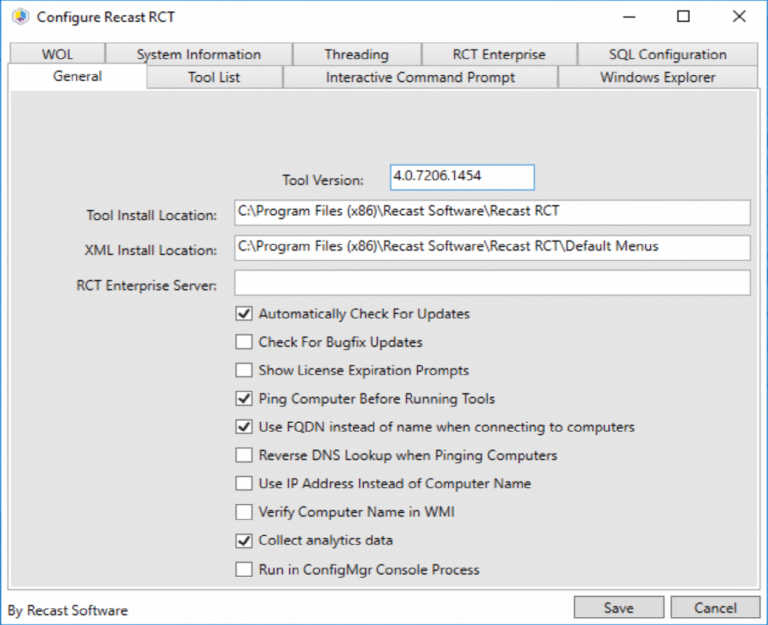
Task: Click the Save button
Action: pyautogui.click(x=619, y=608)
